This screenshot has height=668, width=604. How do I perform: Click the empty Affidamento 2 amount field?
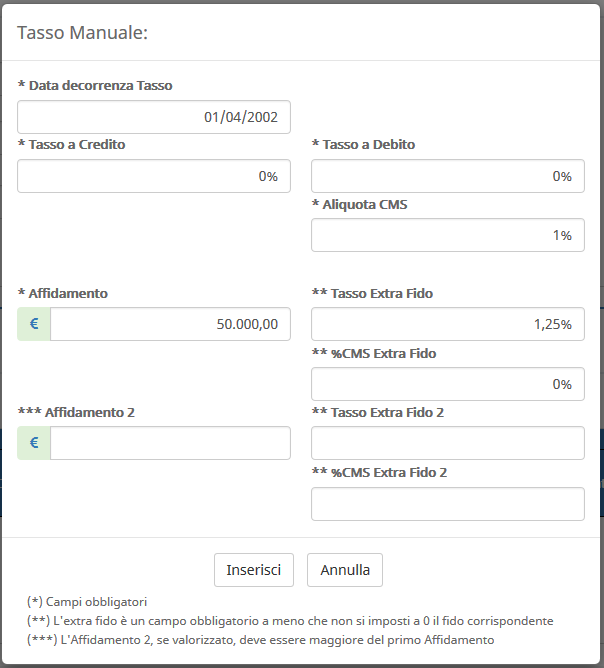coord(170,443)
